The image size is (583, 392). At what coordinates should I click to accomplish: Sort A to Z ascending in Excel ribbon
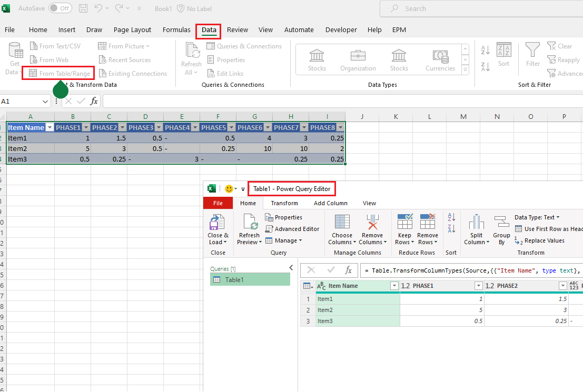[486, 50]
